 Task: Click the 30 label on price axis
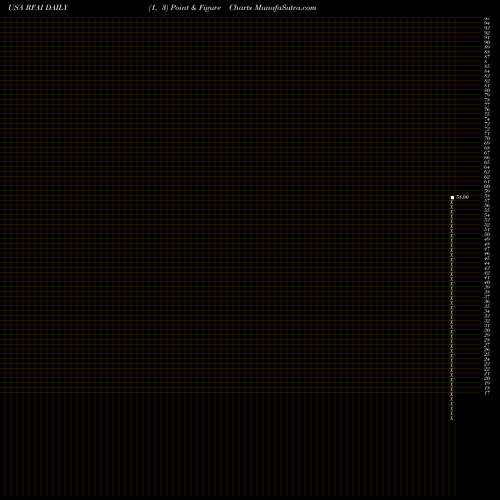coord(487,330)
